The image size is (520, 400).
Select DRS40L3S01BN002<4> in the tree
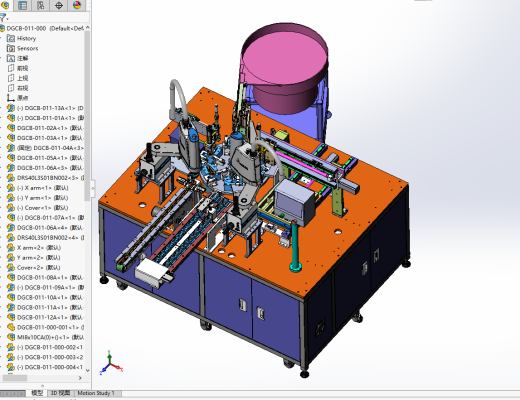[45, 238]
